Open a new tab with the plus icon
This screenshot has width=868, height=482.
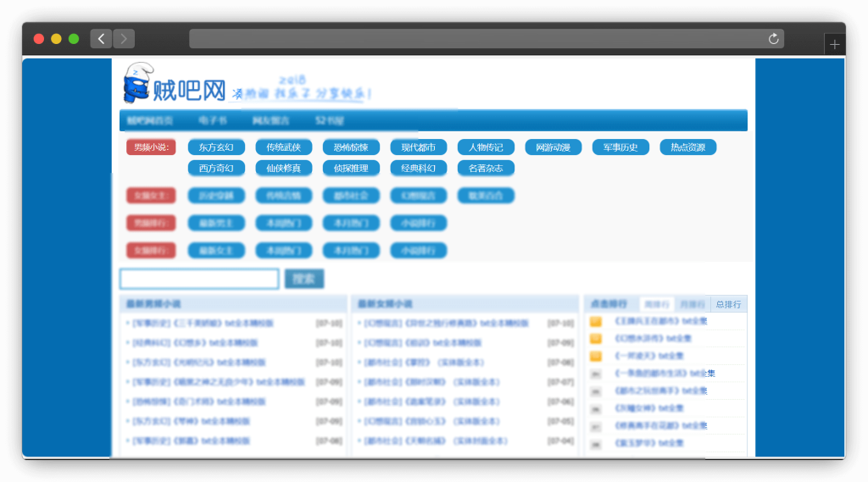[834, 45]
